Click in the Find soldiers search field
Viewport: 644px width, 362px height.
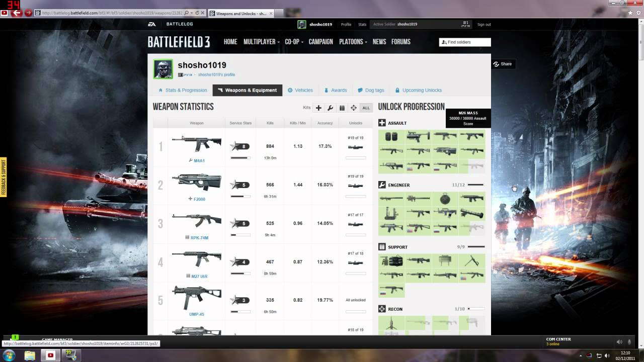[x=465, y=42]
